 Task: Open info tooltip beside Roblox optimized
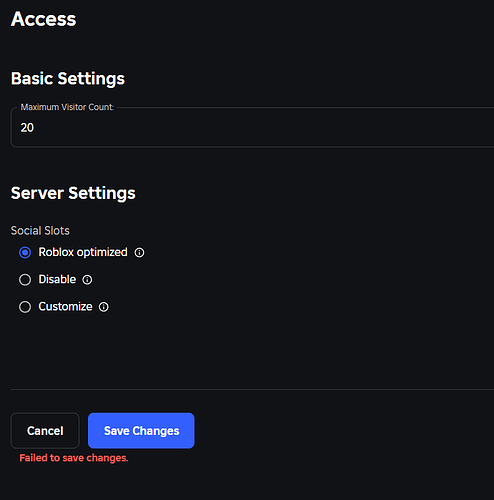point(139,253)
